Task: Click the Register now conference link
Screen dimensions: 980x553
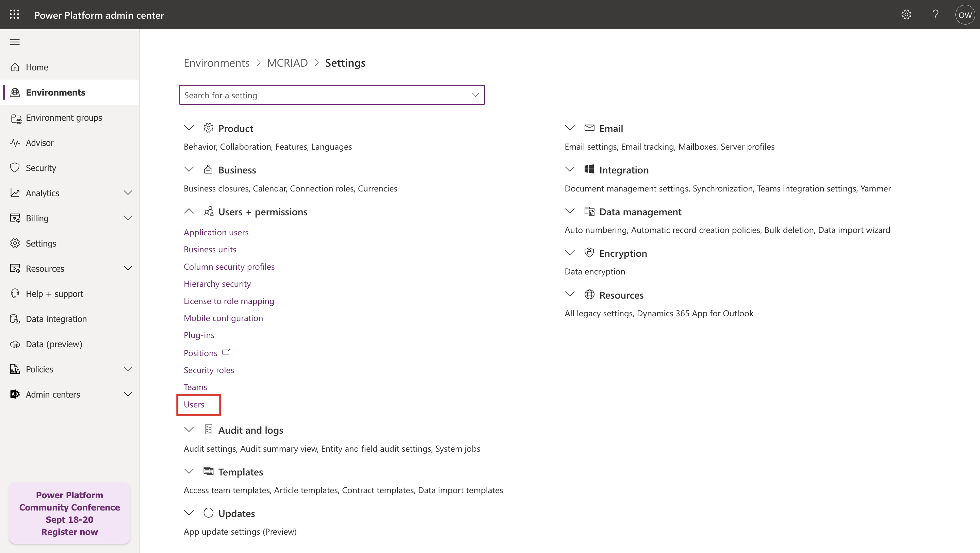Action: click(x=70, y=532)
